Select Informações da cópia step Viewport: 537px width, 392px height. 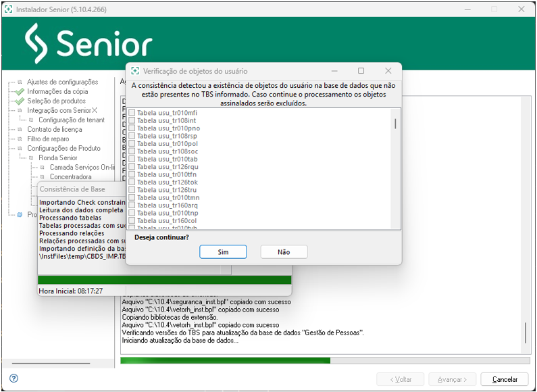[57, 91]
